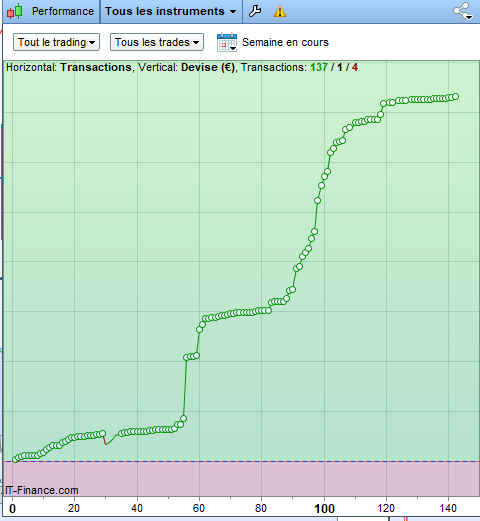This screenshot has height=521, width=480.
Task: Click the x-axis value 40
Action: click(x=137, y=509)
